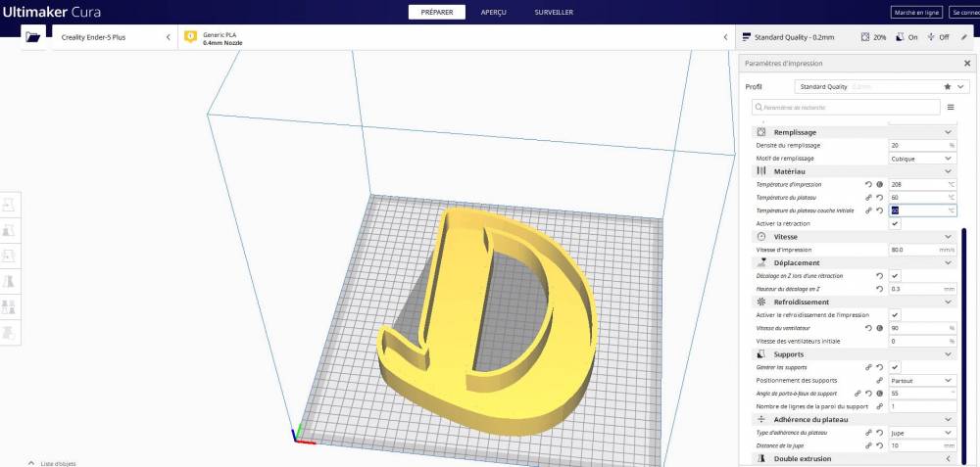Click the info icon beside Vitesse du ventilateur
Screen dimensions: 980x467
pos(879,328)
